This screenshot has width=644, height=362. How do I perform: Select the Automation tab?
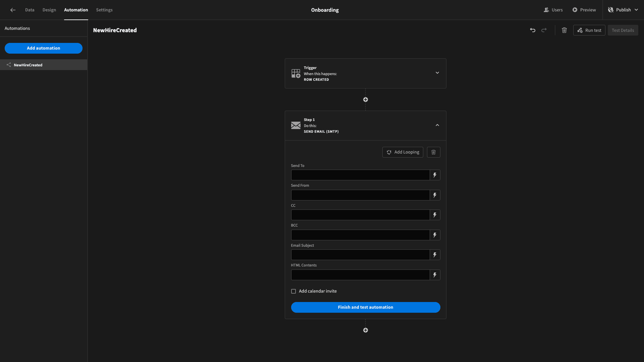tap(76, 10)
